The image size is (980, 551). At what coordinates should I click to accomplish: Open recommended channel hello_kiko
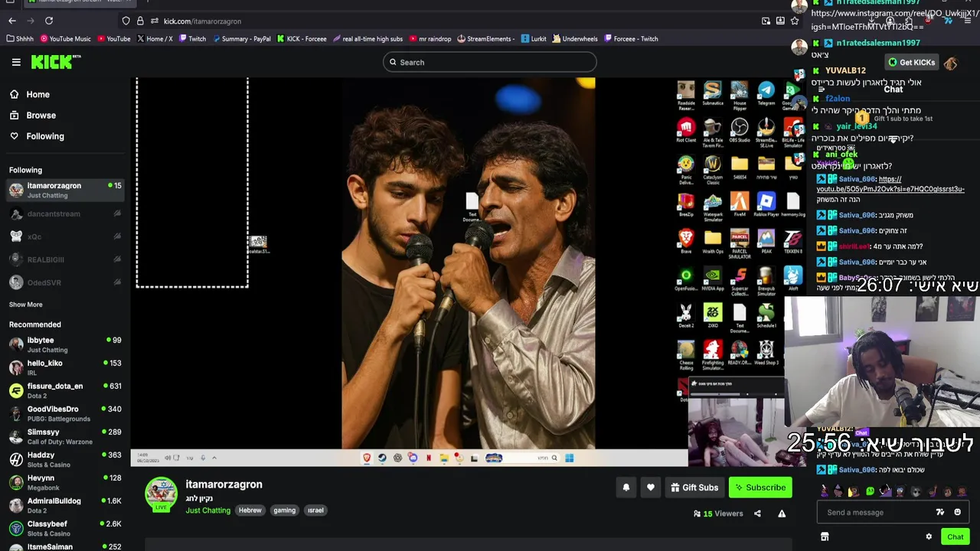(65, 367)
